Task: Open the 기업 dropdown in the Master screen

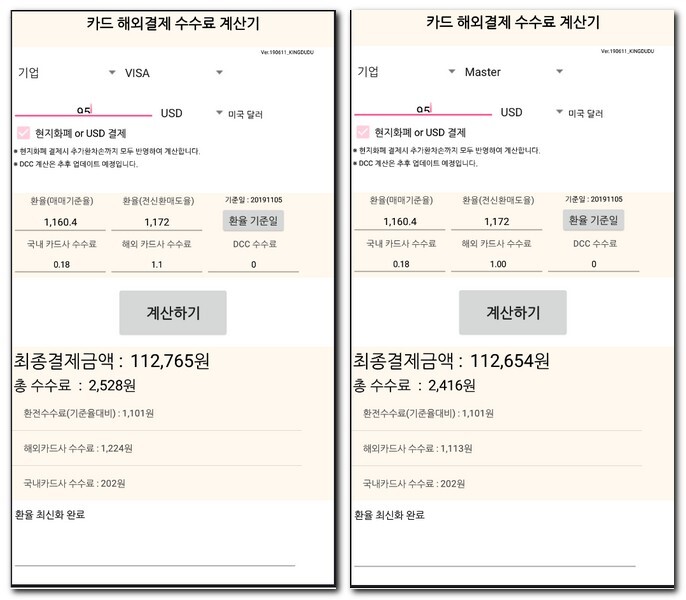Action: point(406,72)
